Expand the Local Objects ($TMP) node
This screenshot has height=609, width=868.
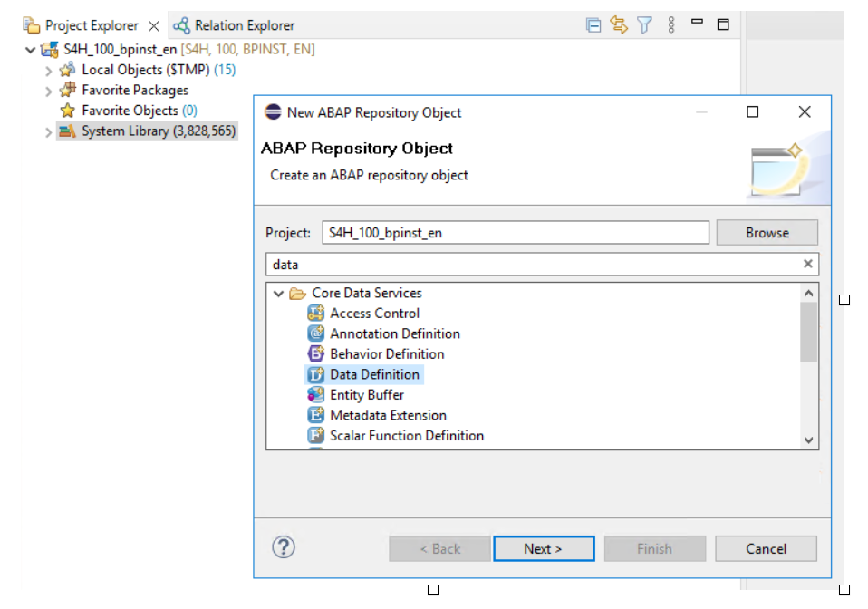click(x=47, y=69)
